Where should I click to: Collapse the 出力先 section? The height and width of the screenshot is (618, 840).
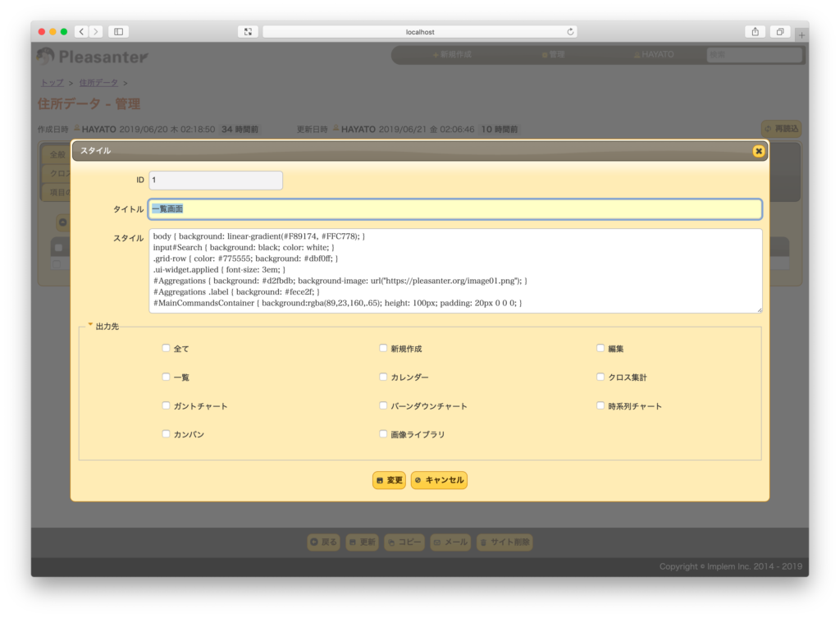(x=103, y=327)
